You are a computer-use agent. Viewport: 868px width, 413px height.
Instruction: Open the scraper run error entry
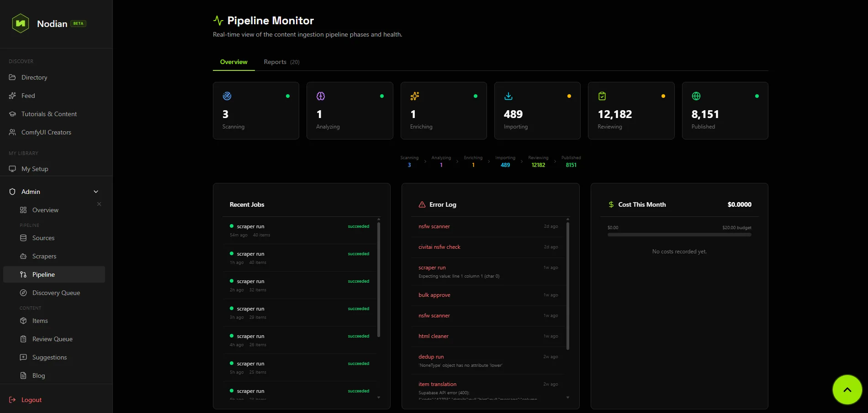[x=488, y=272]
